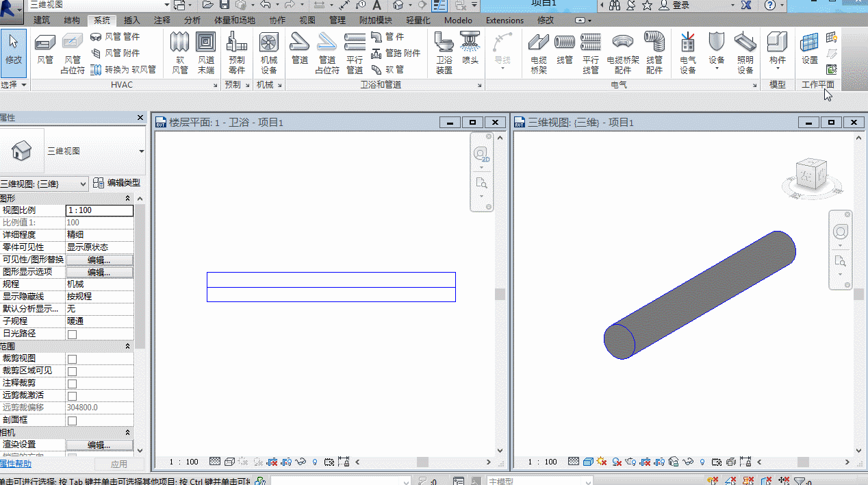Pick the 线管 conduit tool
Screen dimensions: 868x485
click(x=565, y=49)
